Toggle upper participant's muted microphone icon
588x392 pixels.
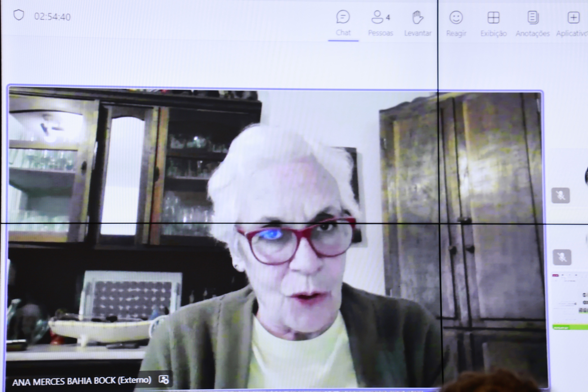[x=560, y=195]
